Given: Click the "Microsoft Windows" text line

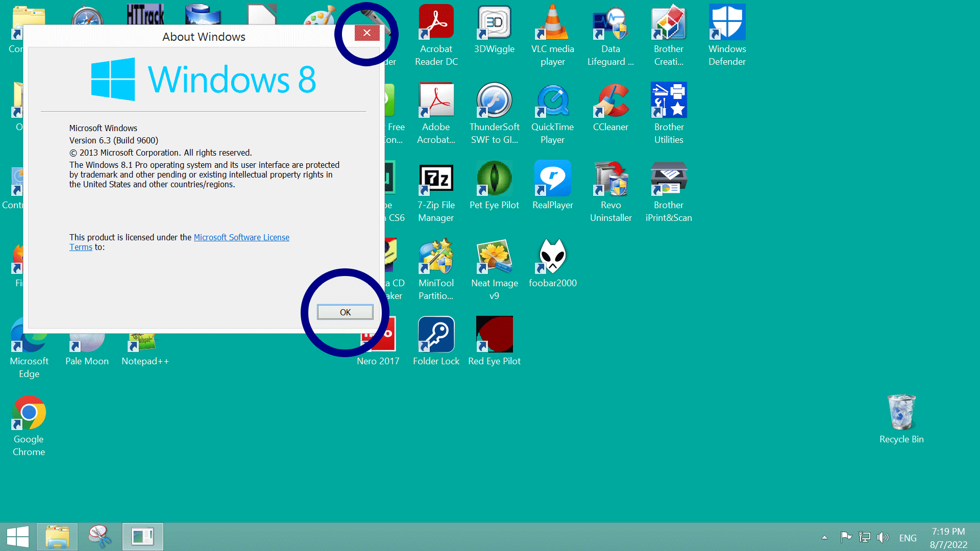Looking at the screenshot, I should (103, 128).
